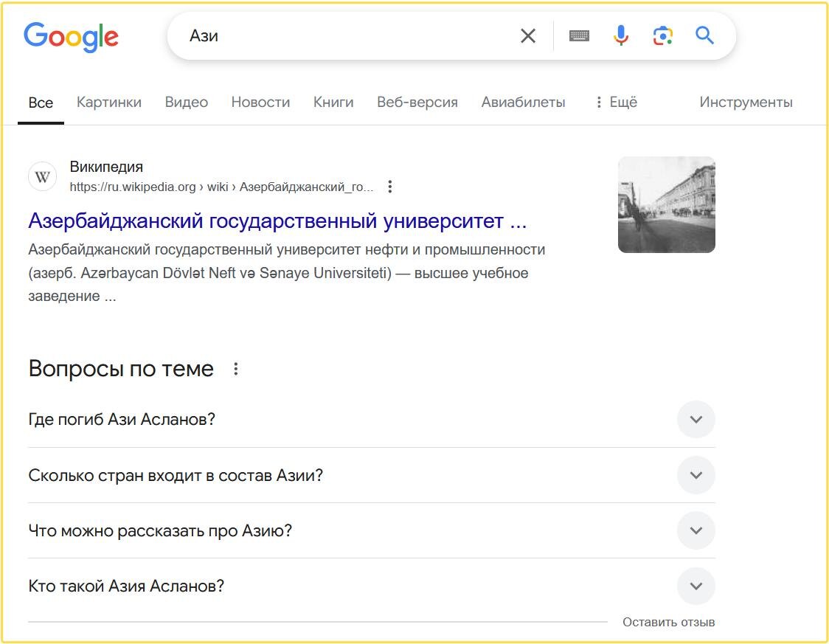
Task: Expand chevron for Что можно рассказать про Азию?
Action: [x=696, y=530]
